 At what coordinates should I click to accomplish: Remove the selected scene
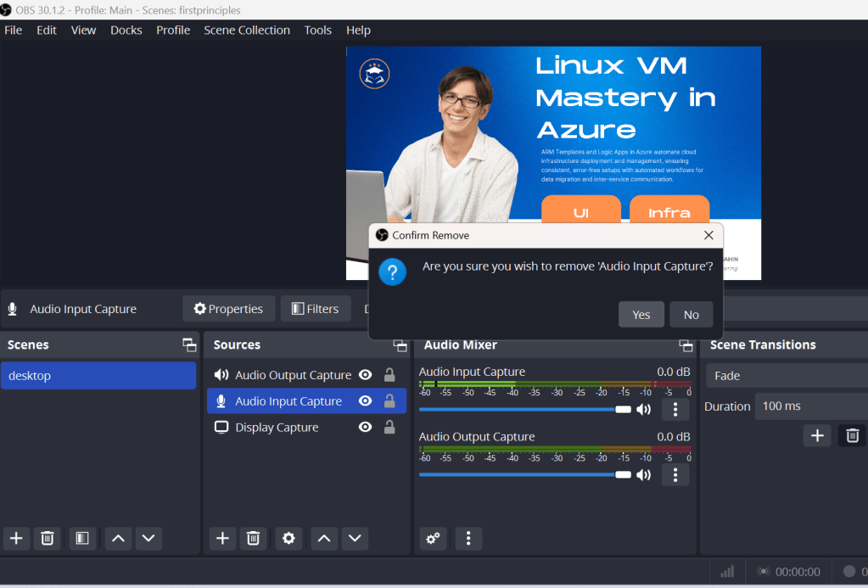48,538
